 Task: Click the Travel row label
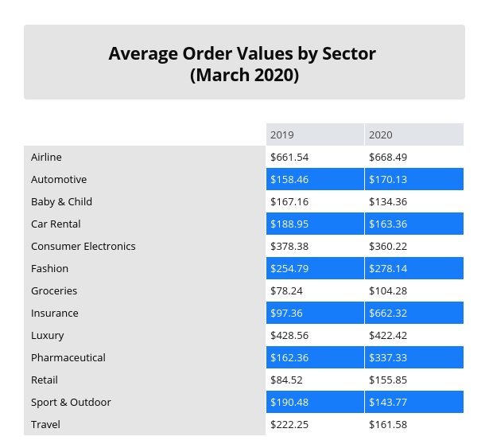point(45,425)
